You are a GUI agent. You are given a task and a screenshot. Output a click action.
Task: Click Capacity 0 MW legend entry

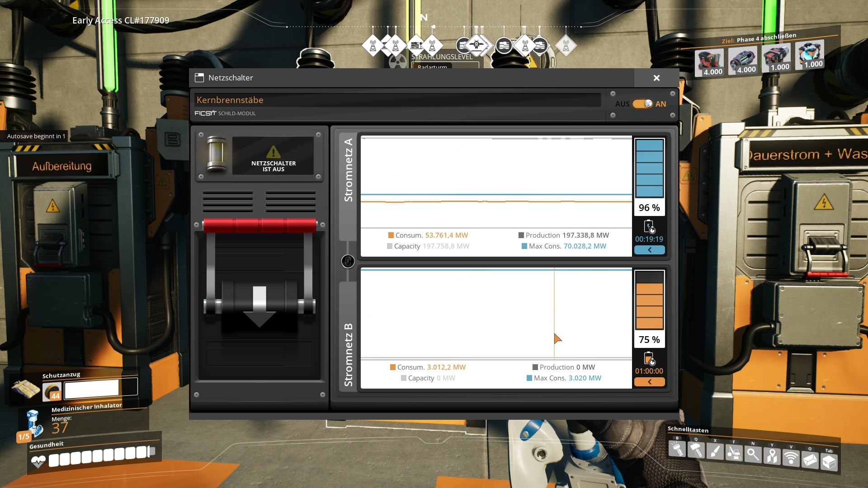428,378
